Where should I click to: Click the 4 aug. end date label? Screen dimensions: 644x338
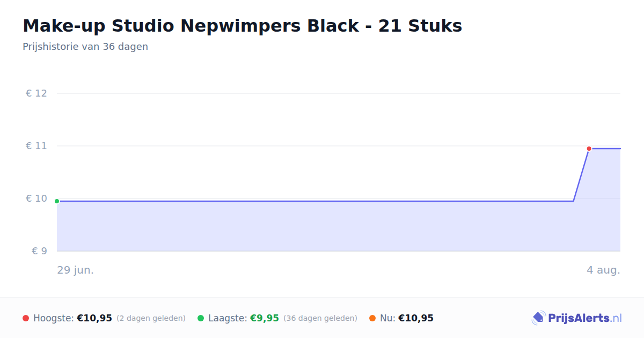point(603,270)
